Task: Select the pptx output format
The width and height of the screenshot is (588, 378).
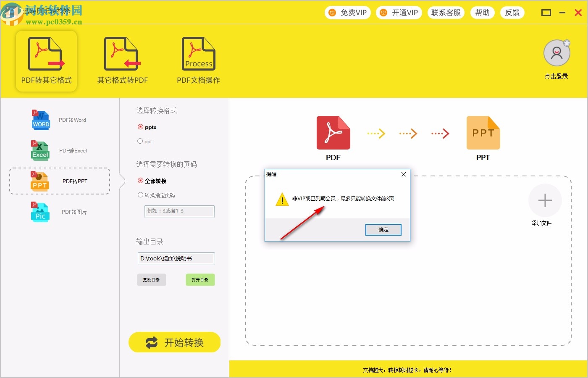Action: [x=140, y=127]
